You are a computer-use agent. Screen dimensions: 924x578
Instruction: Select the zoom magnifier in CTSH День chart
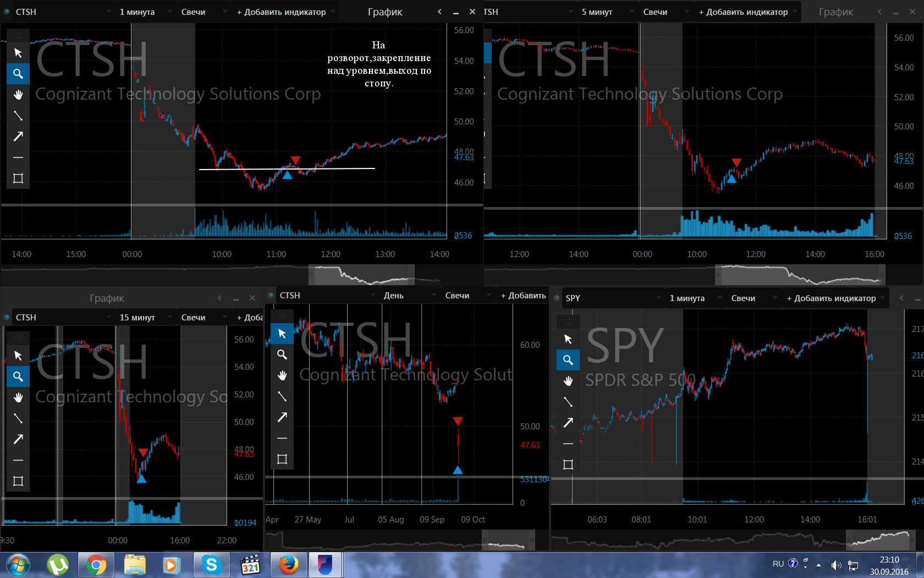[282, 355]
